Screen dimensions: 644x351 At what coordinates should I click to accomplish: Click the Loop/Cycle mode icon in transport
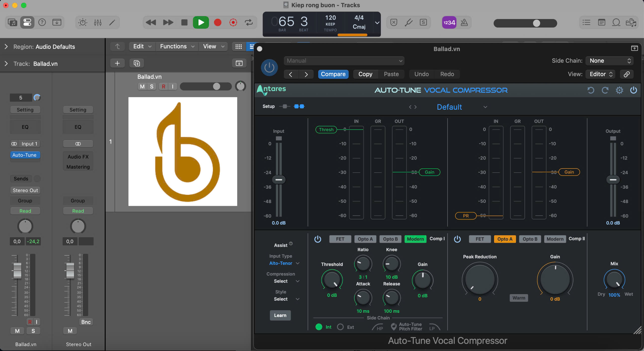tap(249, 22)
